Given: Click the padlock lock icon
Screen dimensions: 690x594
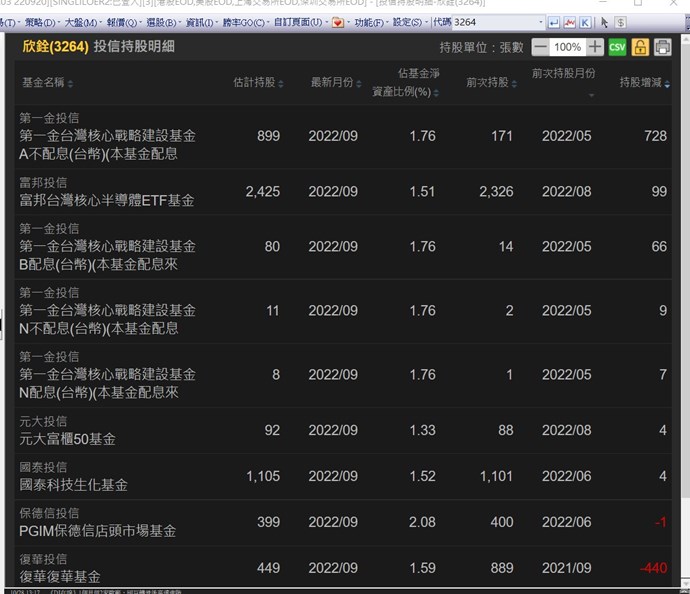Looking at the screenshot, I should (640, 47).
